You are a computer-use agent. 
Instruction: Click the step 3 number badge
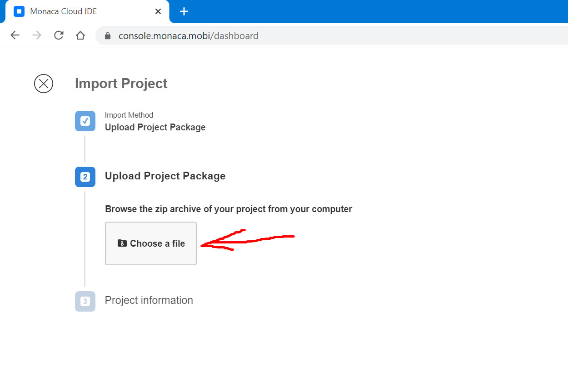pyautogui.click(x=85, y=301)
